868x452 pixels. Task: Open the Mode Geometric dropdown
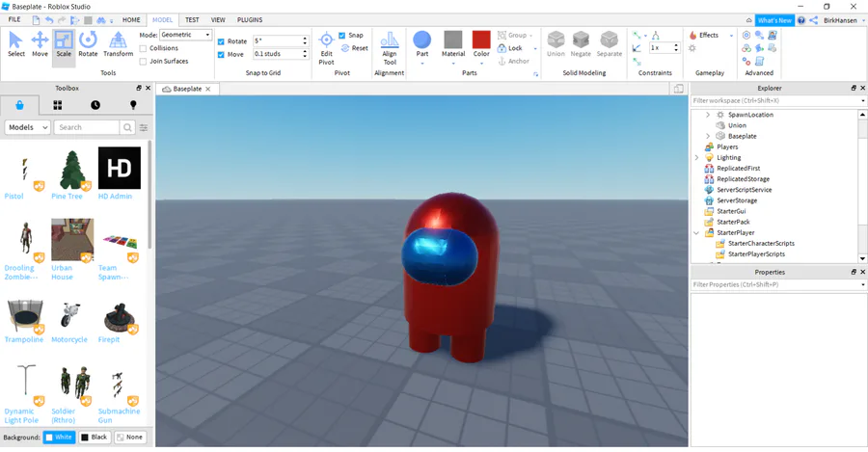click(x=185, y=35)
